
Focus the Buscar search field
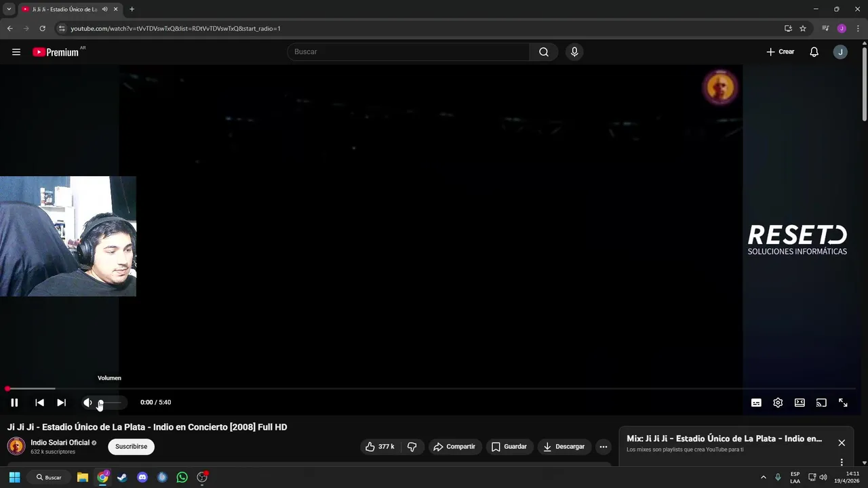pyautogui.click(x=409, y=52)
